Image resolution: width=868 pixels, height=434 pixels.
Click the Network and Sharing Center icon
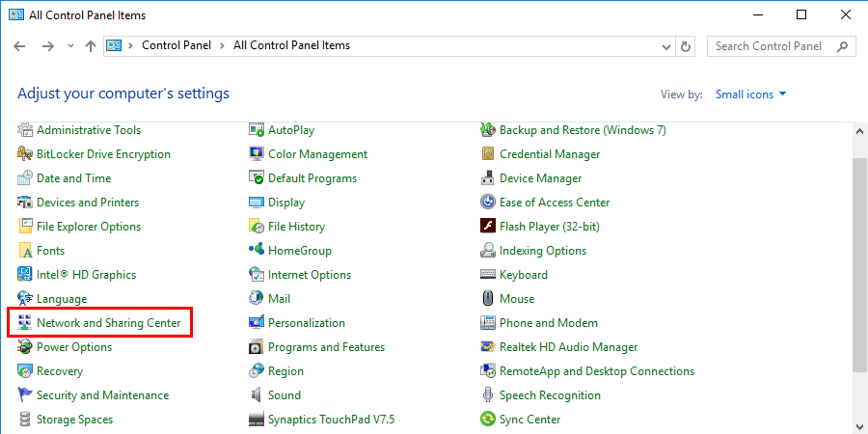[25, 323]
